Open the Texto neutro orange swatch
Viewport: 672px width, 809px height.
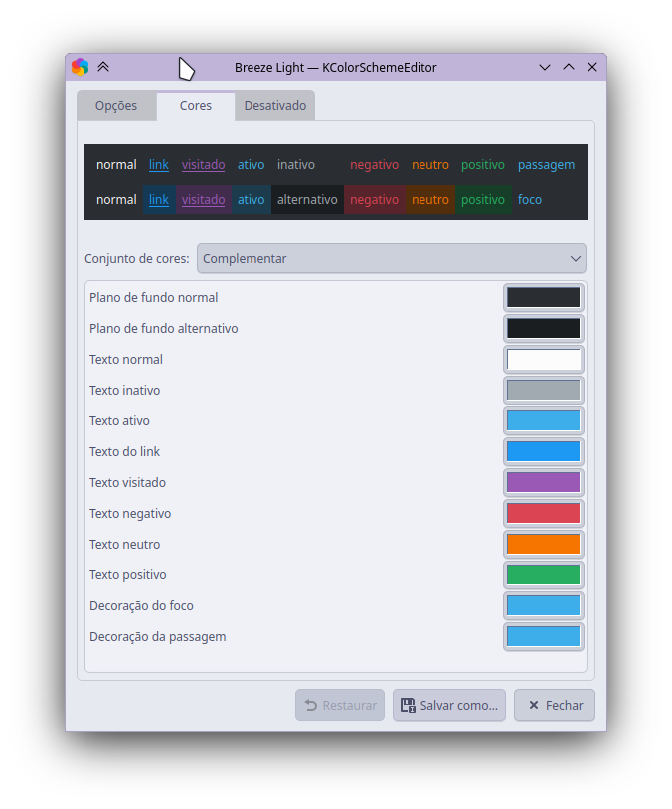click(x=544, y=545)
